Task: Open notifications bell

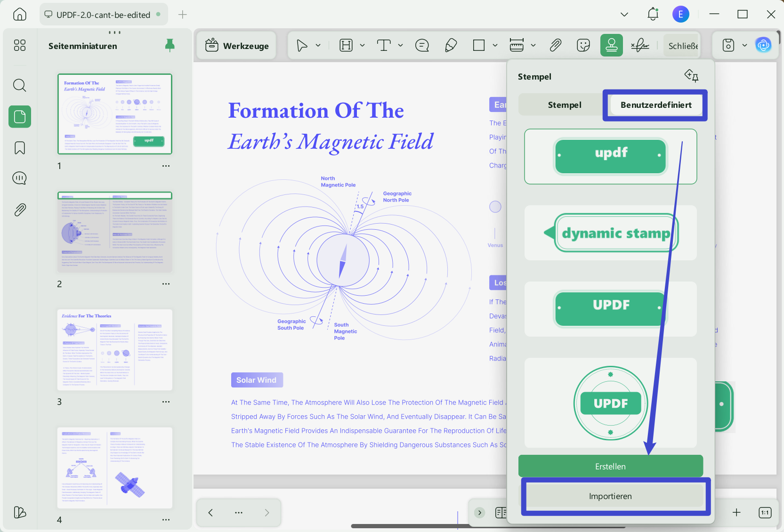Action: [x=653, y=14]
